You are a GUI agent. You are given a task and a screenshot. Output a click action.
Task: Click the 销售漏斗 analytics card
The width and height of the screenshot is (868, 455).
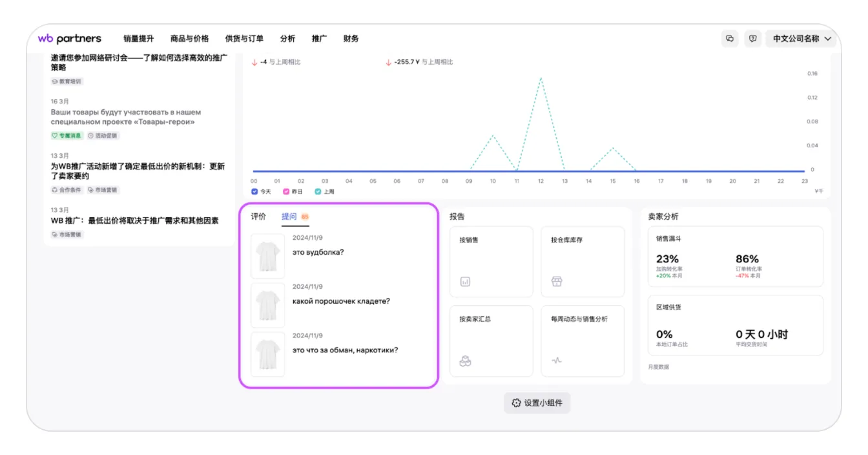pos(736,257)
